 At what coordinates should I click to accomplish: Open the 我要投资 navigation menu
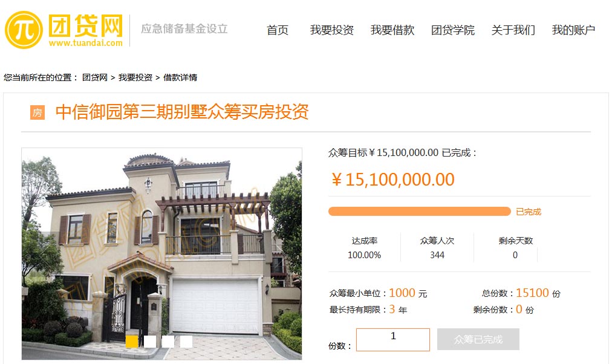pyautogui.click(x=332, y=30)
